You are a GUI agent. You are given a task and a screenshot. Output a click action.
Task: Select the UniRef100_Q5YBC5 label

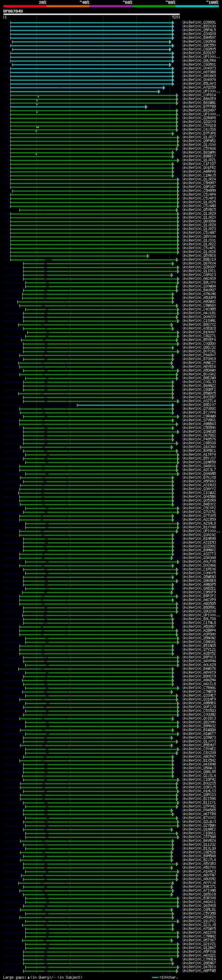199,210
